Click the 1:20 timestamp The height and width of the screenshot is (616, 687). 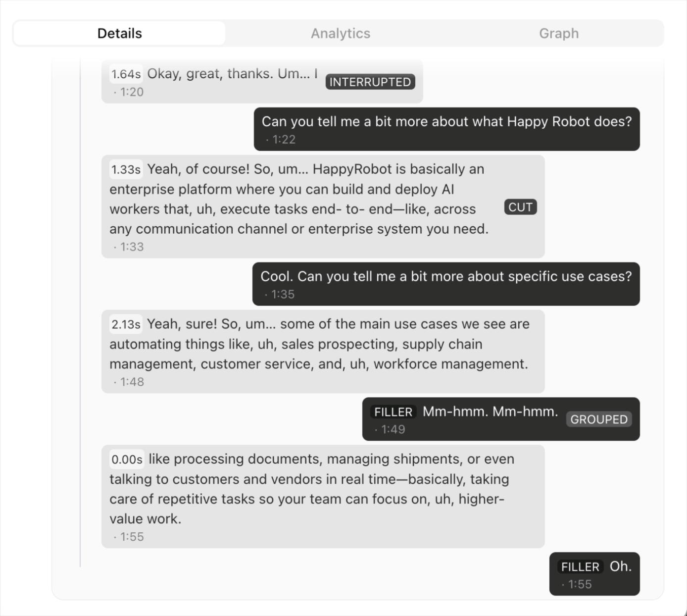(x=132, y=92)
